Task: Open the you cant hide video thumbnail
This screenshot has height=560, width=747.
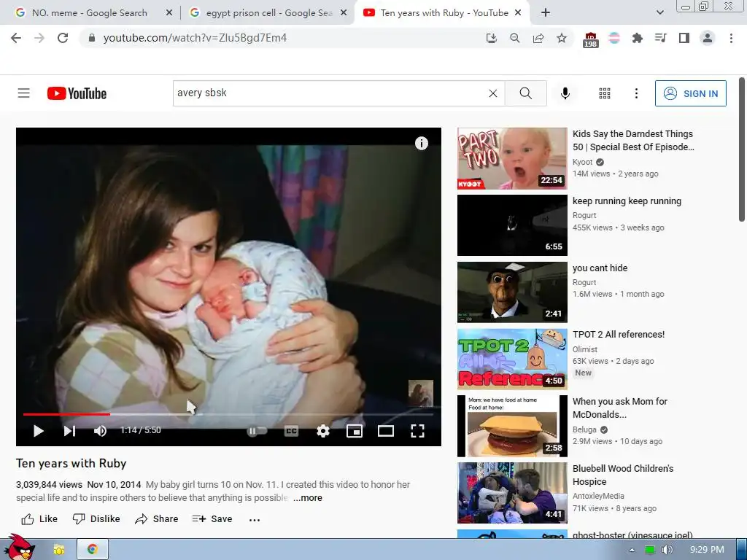Action: (512, 292)
